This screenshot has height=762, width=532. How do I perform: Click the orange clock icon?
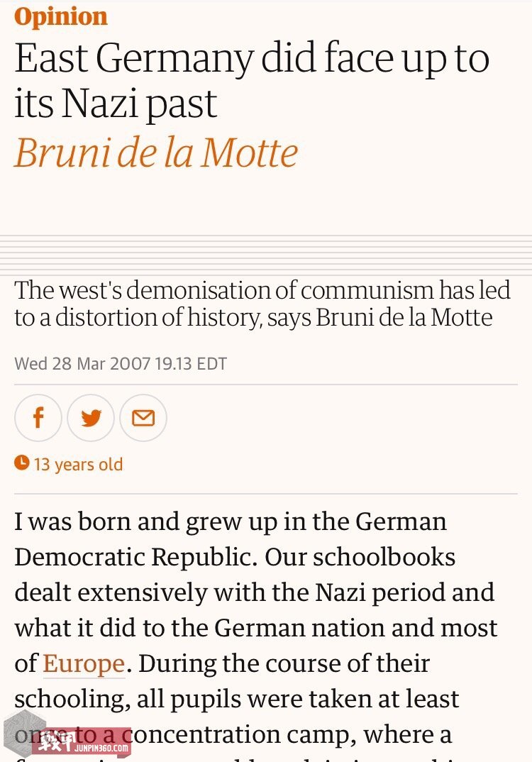pos(22,463)
